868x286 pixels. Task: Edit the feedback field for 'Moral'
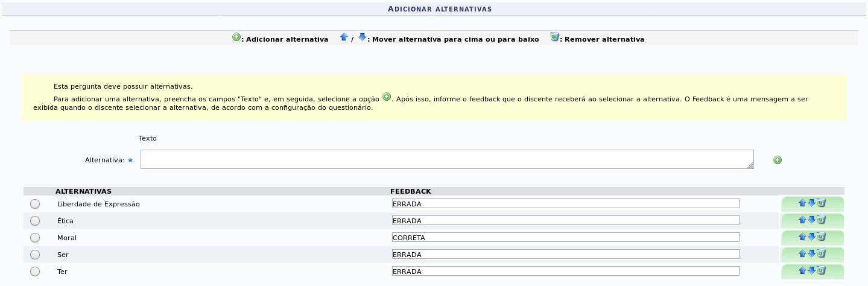565,237
